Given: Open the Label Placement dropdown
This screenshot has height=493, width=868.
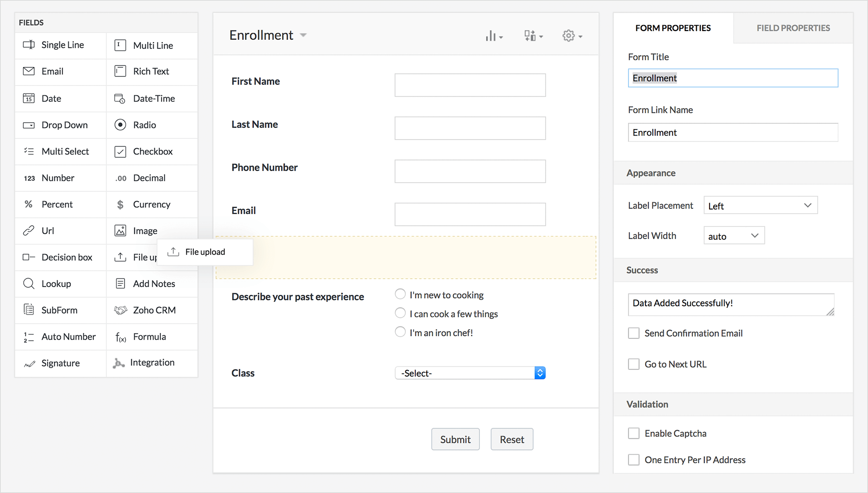Looking at the screenshot, I should tap(760, 205).
